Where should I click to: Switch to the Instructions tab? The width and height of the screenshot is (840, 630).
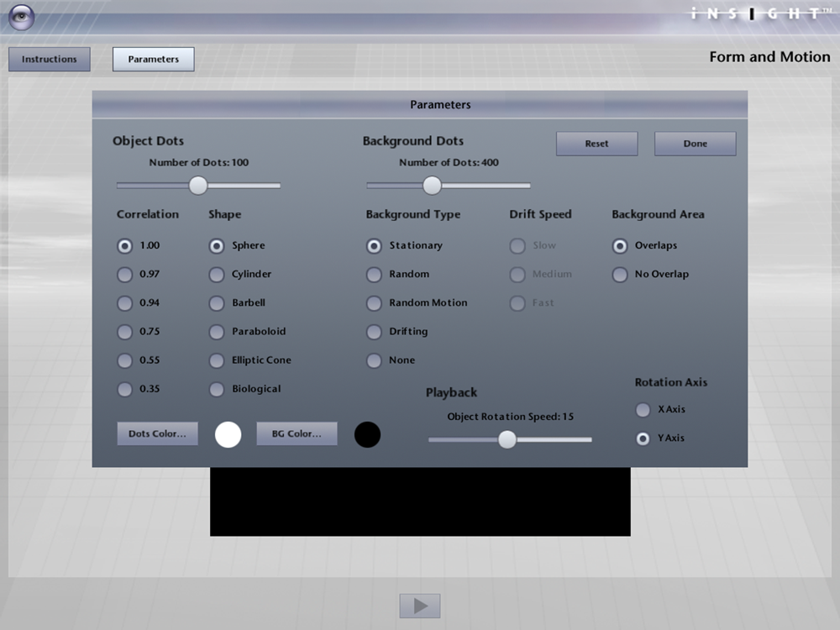[50, 59]
